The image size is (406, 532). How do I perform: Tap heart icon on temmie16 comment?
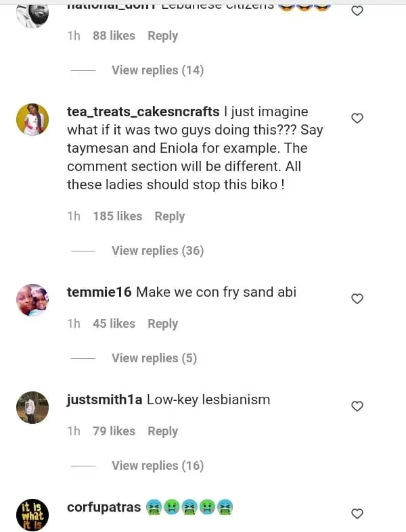357,299
